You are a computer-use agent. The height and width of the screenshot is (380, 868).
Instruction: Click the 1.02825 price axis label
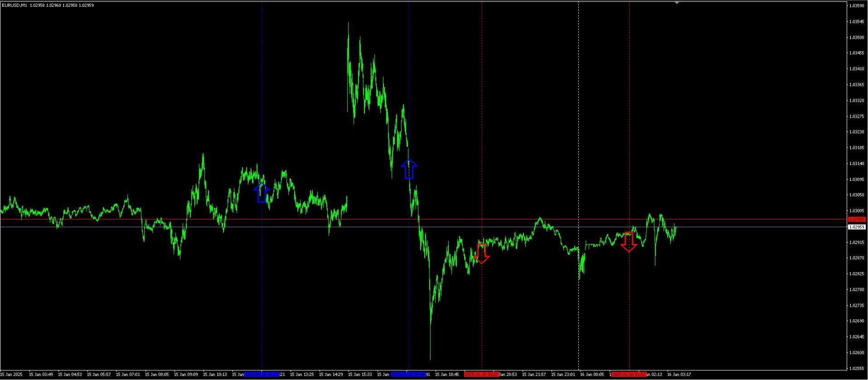pos(857,274)
